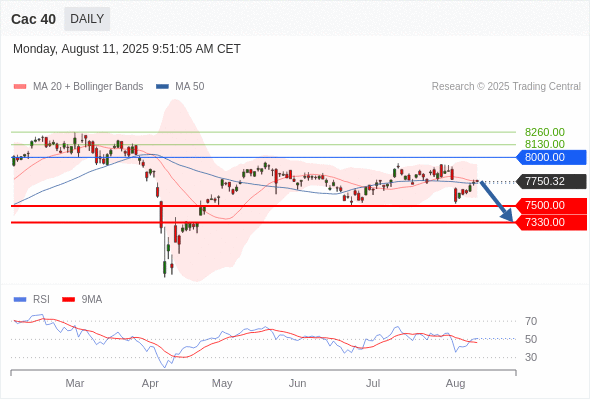Image resolution: width=590 pixels, height=400 pixels.
Task: Toggle the RSI legend entry
Action: coord(32,300)
